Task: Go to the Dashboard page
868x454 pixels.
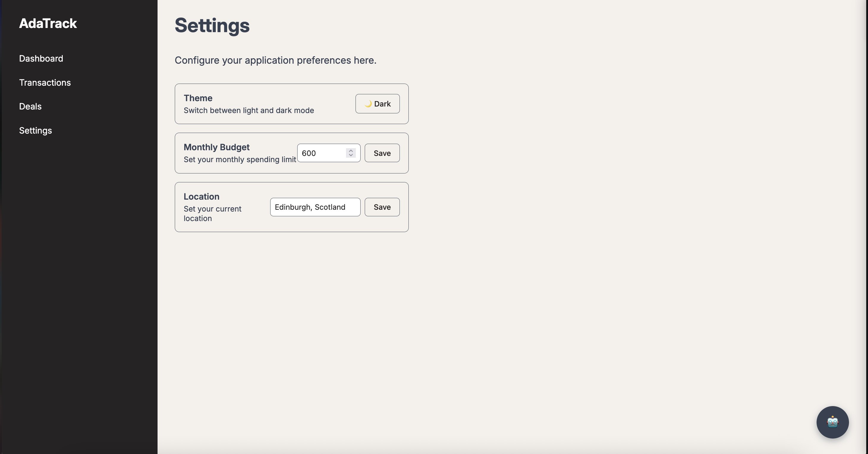Action: [41, 58]
